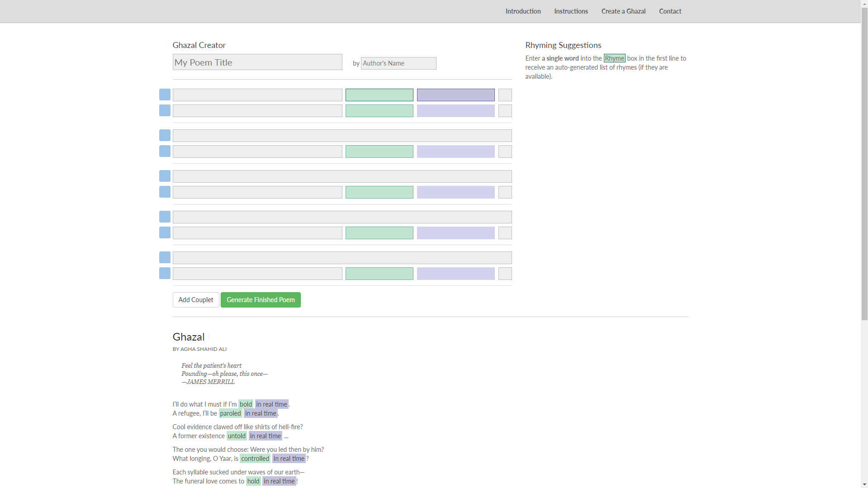Click the green rhyme box in the last line
The width and height of the screenshot is (868, 488).
tap(379, 274)
